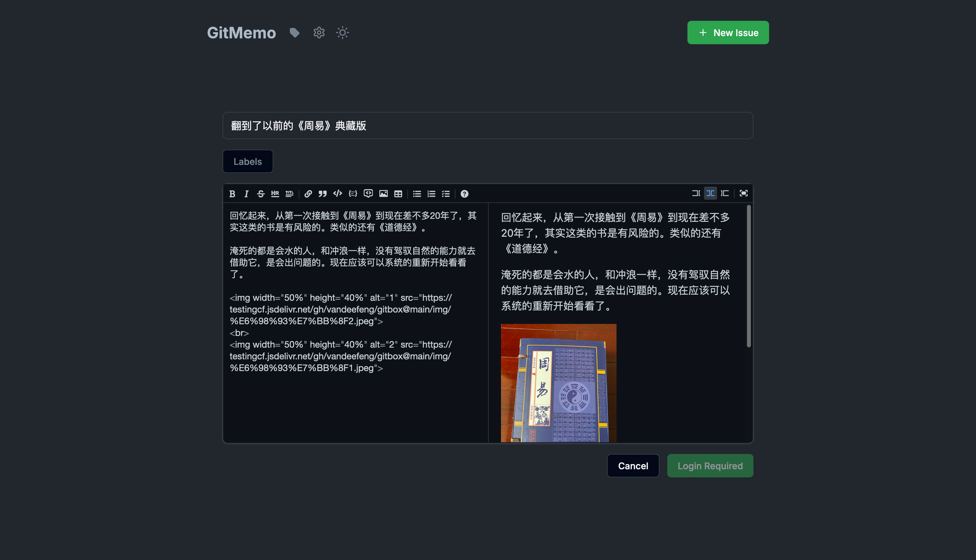Toggle bold formatting in editor toolbar
This screenshot has height=560, width=976.
point(232,193)
